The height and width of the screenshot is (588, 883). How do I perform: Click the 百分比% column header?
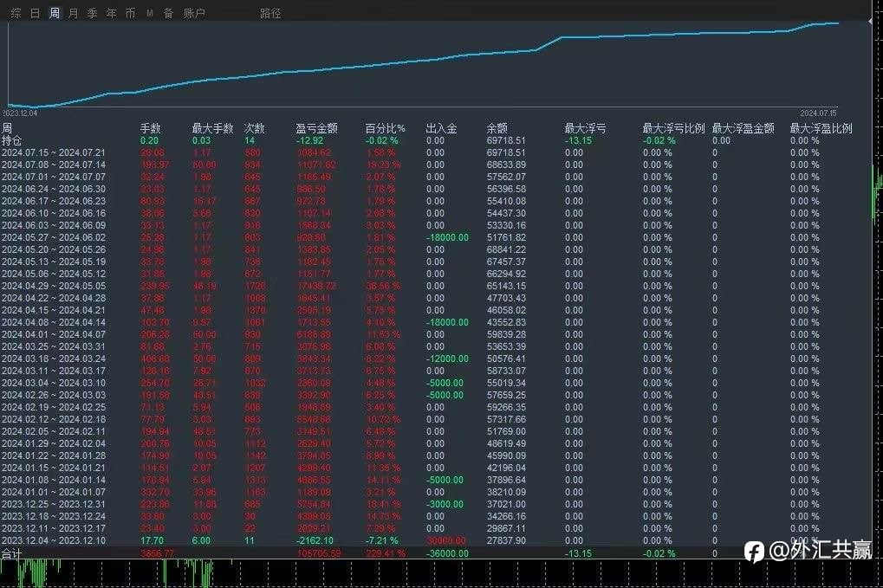coord(386,128)
